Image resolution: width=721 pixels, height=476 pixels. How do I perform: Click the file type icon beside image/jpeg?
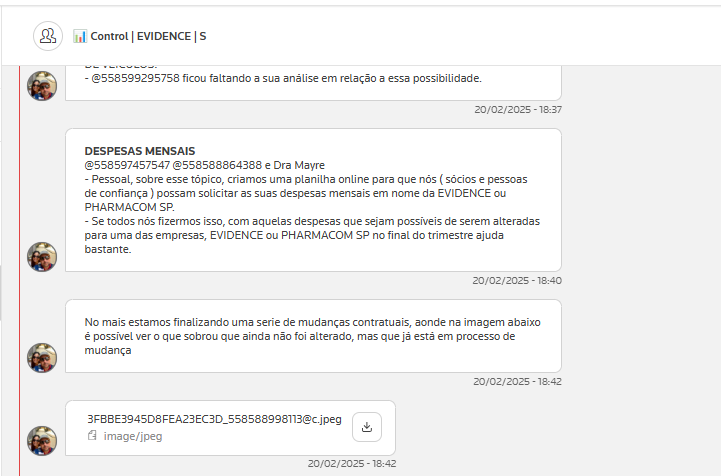pos(92,436)
